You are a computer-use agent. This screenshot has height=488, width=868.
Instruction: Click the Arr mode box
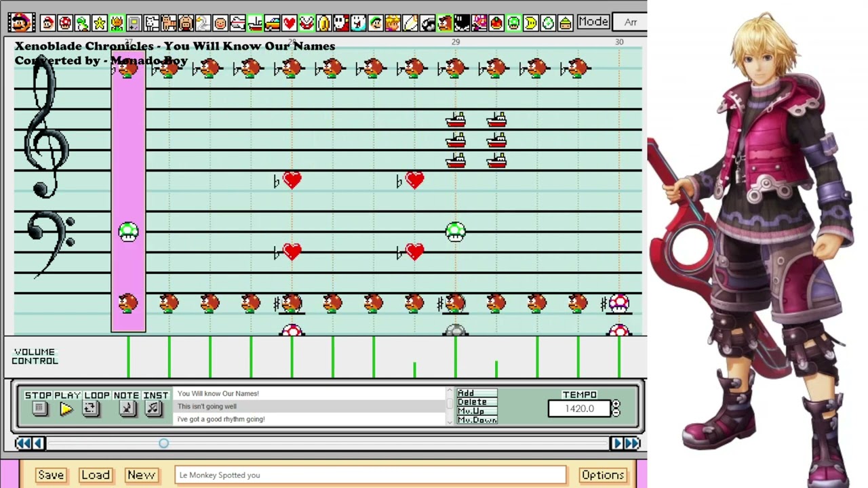pos(631,22)
